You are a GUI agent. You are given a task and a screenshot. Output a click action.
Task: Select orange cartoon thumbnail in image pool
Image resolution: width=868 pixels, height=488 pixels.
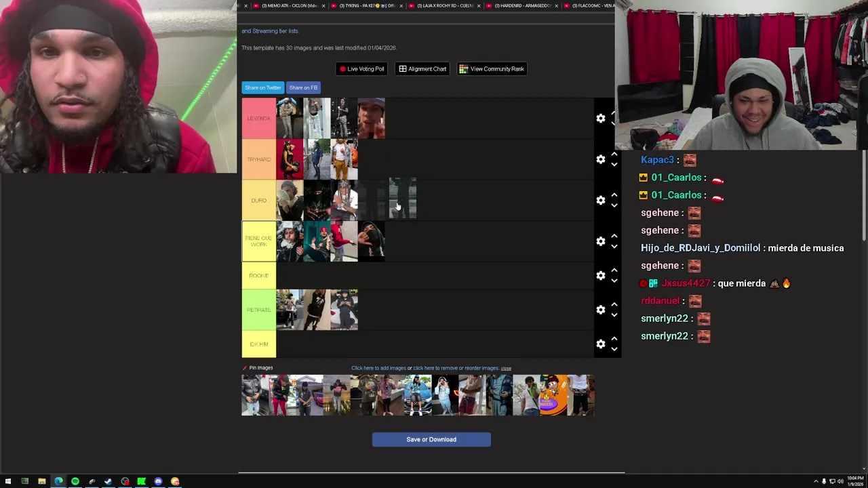point(553,395)
